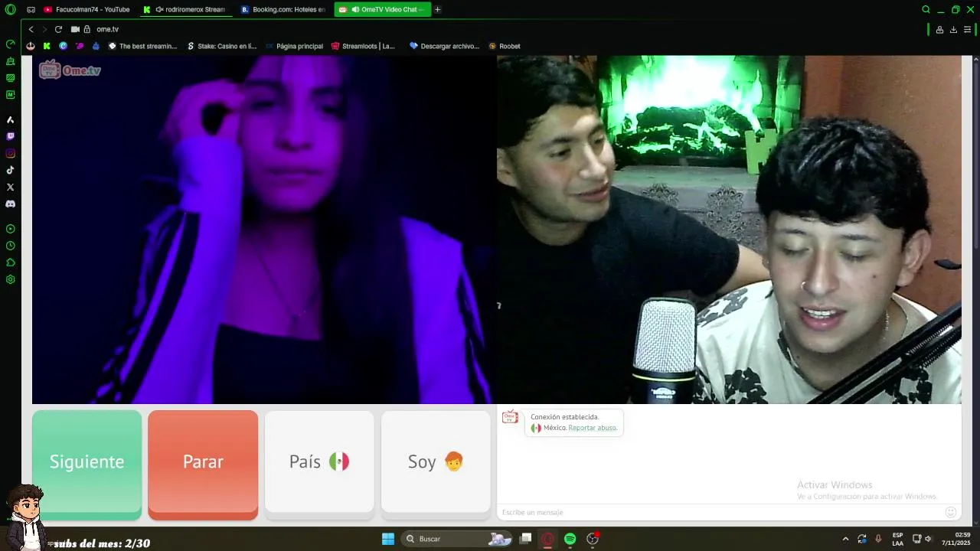The height and width of the screenshot is (551, 980).
Task: Switch to the Booking.com Hoteles tab
Action: coord(283,9)
